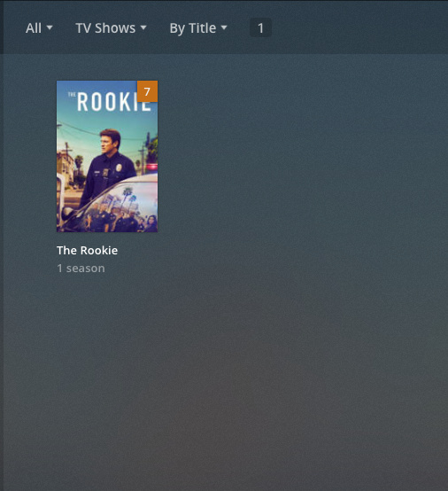
Task: Click the 1 season subtitle text
Action: 81,269
